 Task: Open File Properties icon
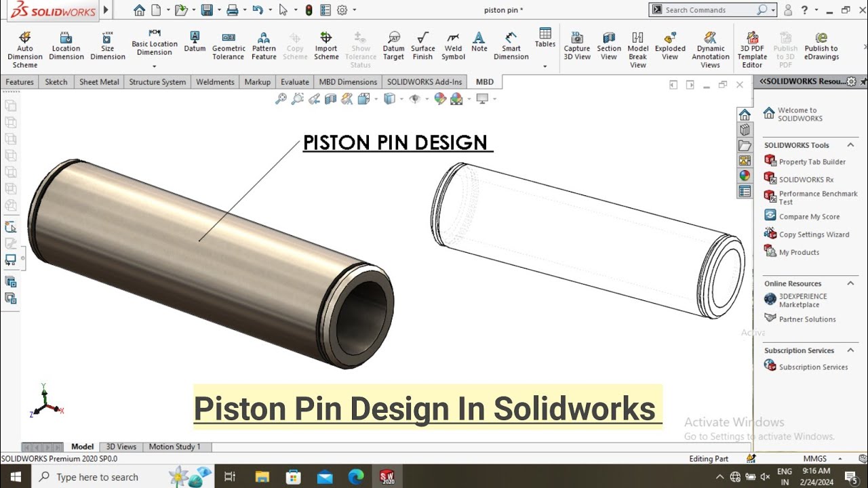coord(325,10)
